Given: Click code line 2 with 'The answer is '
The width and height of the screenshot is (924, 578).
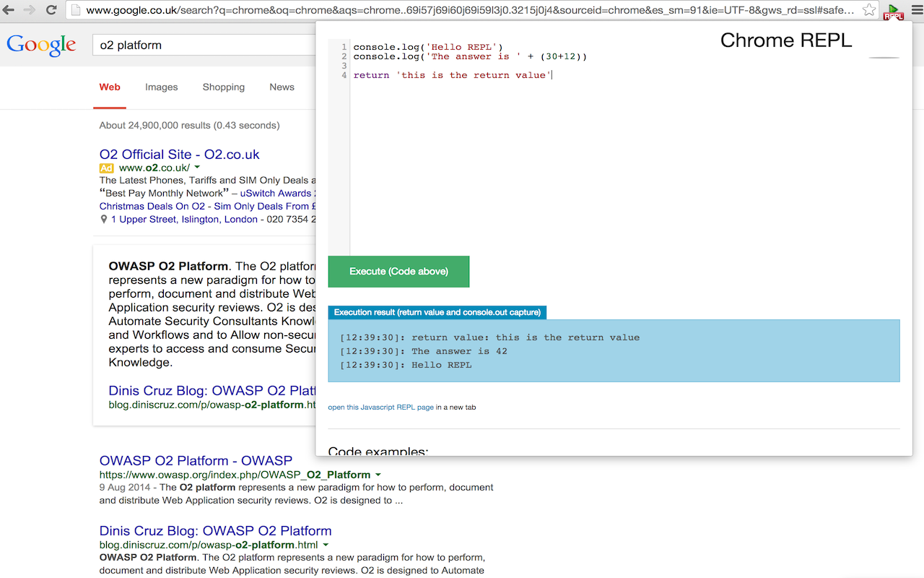Looking at the screenshot, I should coord(470,56).
